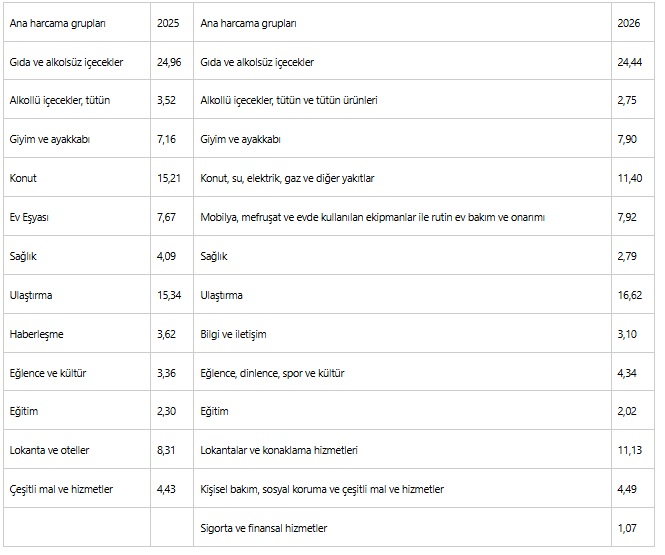Click the 1,07 value cell

coord(629,527)
